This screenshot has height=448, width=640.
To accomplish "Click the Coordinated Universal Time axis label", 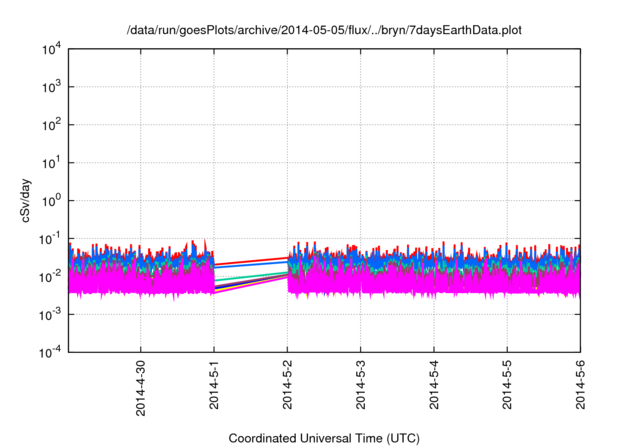I will [324, 438].
